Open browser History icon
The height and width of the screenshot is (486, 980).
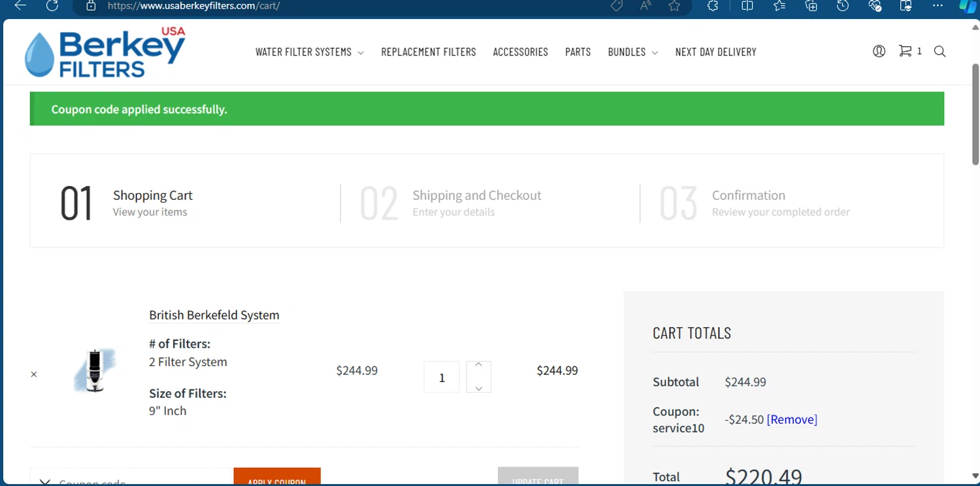tap(843, 5)
